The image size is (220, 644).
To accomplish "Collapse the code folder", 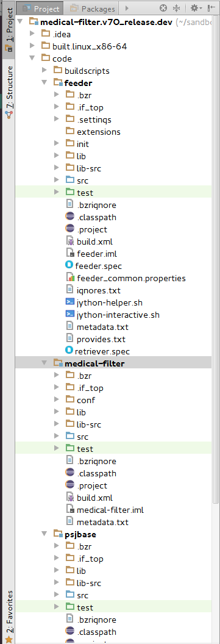I will 32,59.
